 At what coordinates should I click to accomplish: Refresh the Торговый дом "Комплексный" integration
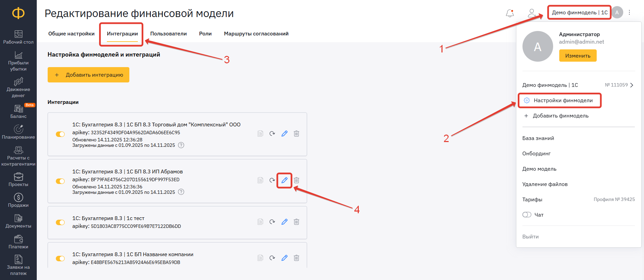click(272, 134)
